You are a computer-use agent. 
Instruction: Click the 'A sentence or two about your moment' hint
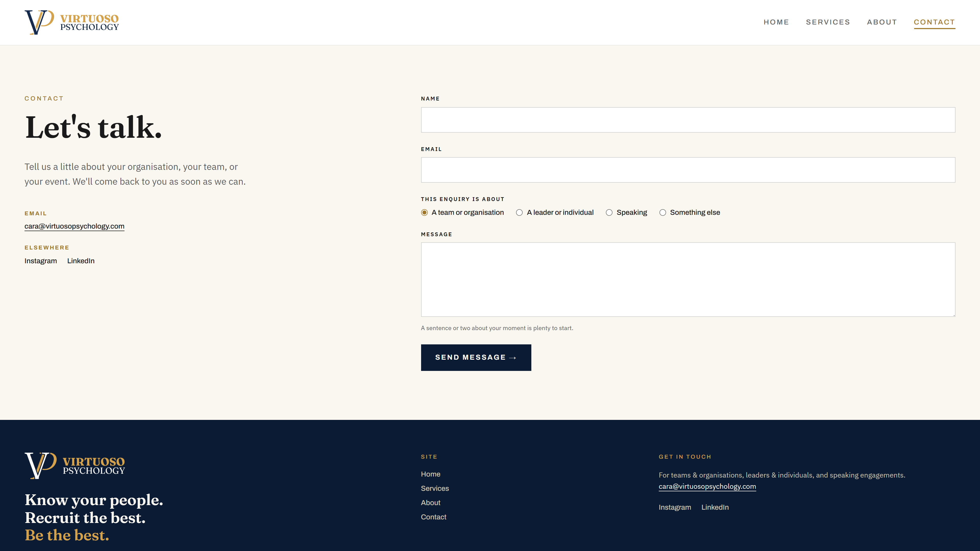(x=497, y=328)
